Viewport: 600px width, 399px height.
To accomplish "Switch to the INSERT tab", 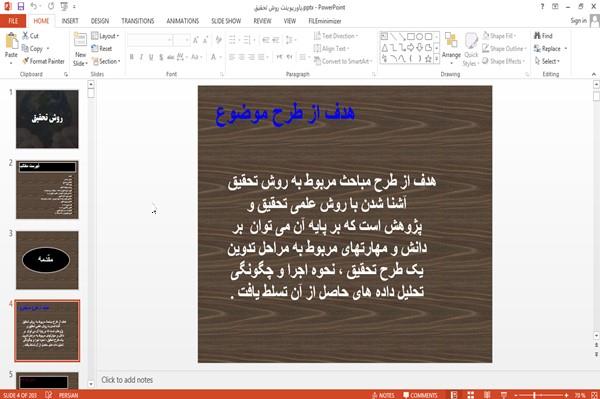I will [70, 21].
